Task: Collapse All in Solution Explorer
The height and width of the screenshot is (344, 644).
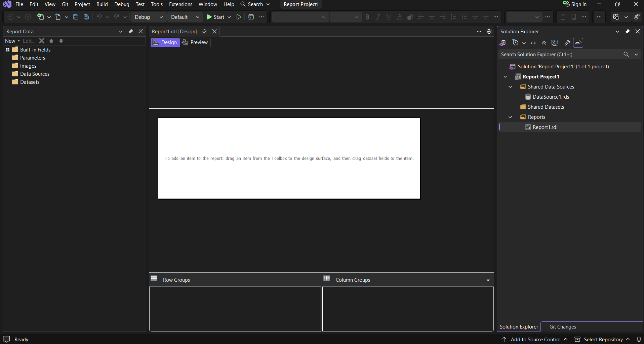Action: 544,43
